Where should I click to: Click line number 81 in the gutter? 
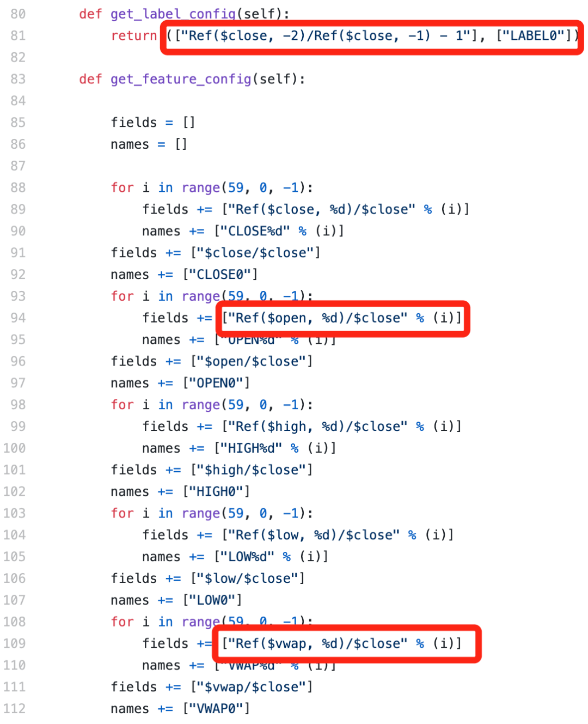18,36
